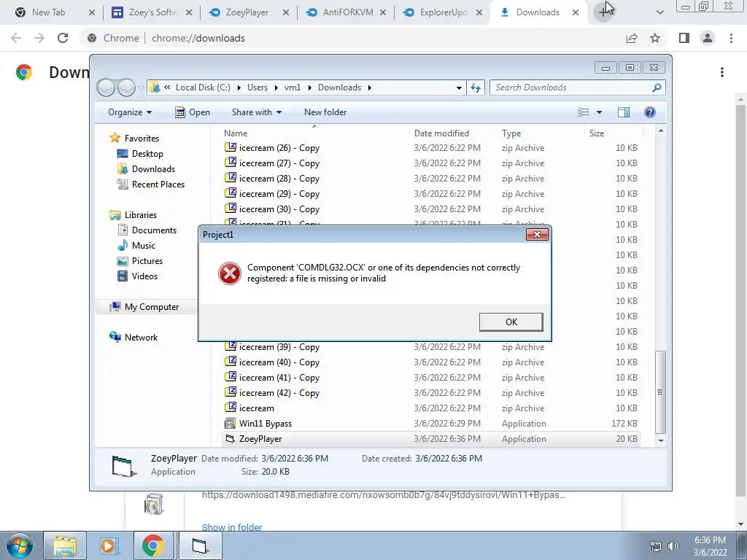The height and width of the screenshot is (560, 747).
Task: Select vm1 in address breadcrumb
Action: (293, 87)
